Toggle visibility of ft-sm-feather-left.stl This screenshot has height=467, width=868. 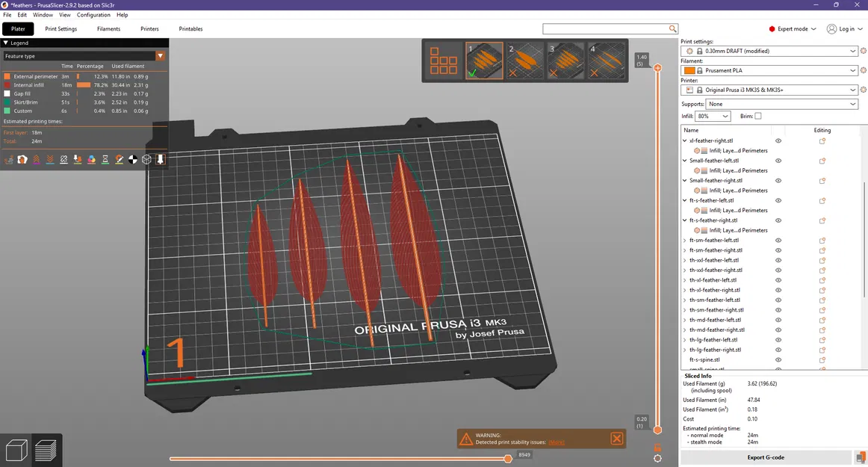[x=778, y=241]
